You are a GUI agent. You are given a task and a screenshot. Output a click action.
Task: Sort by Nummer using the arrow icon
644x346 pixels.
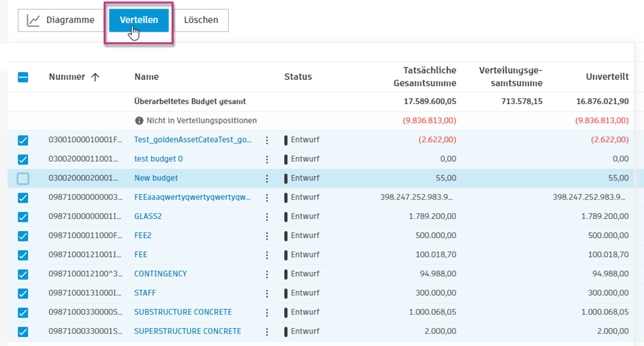tap(95, 77)
